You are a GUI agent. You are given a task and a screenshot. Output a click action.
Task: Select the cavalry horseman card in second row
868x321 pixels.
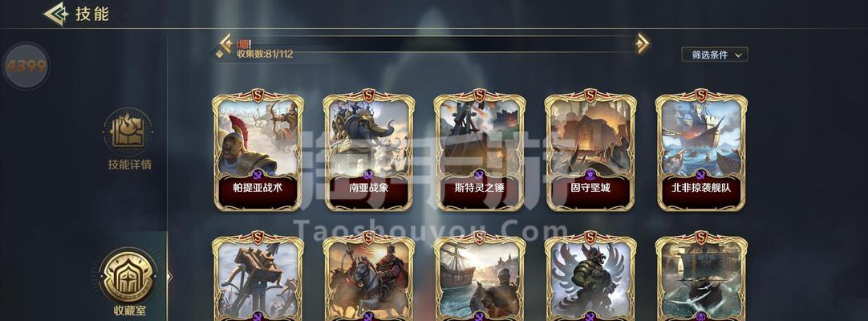369,277
